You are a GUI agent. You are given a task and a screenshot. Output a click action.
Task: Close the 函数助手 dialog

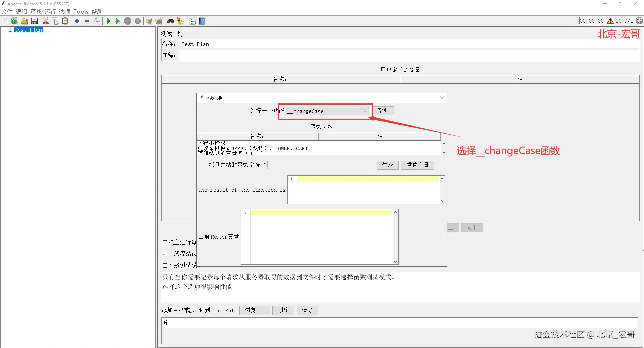coord(442,98)
